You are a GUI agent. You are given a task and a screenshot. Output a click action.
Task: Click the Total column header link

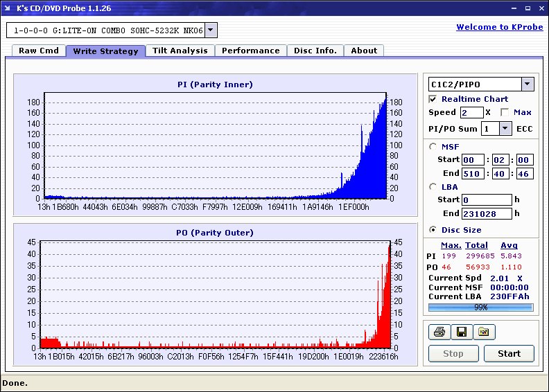click(476, 245)
